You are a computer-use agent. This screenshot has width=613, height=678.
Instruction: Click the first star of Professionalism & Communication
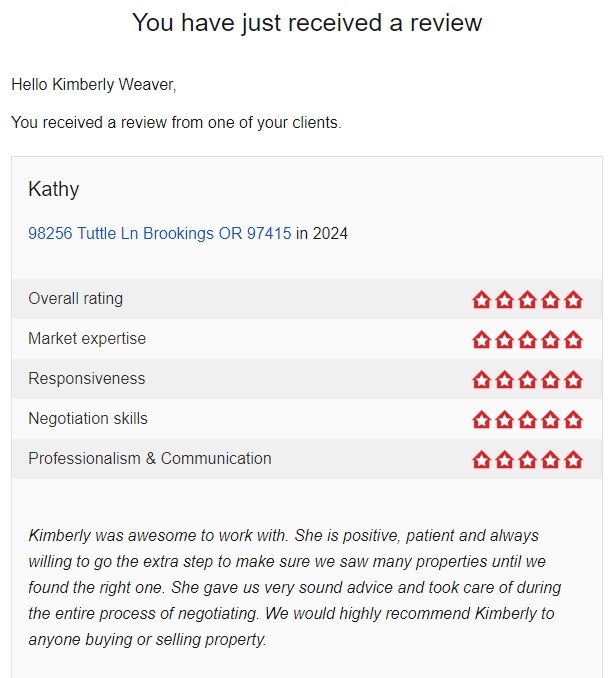(482, 460)
